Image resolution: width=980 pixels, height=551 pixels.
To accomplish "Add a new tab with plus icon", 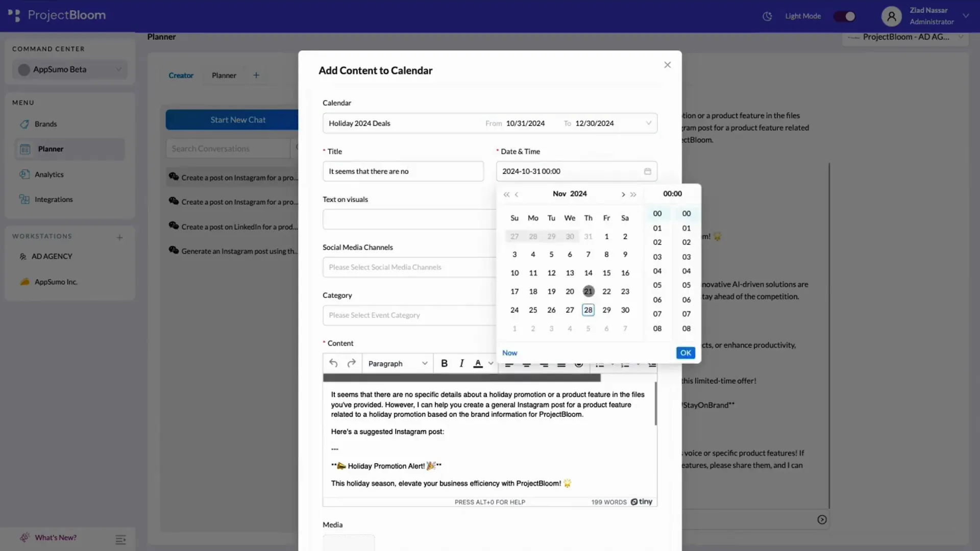I will (256, 76).
